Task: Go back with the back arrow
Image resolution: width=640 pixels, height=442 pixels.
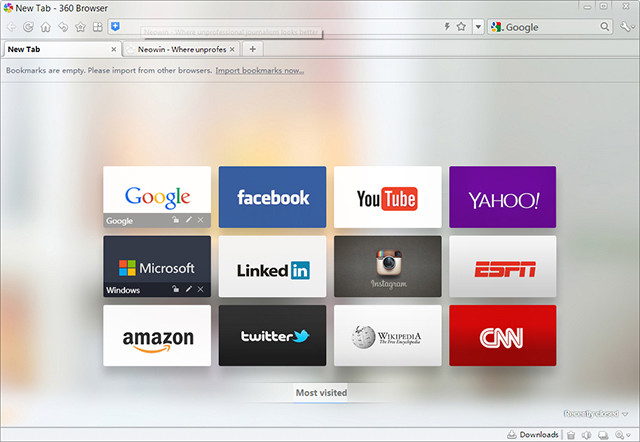Action: tap(11, 27)
